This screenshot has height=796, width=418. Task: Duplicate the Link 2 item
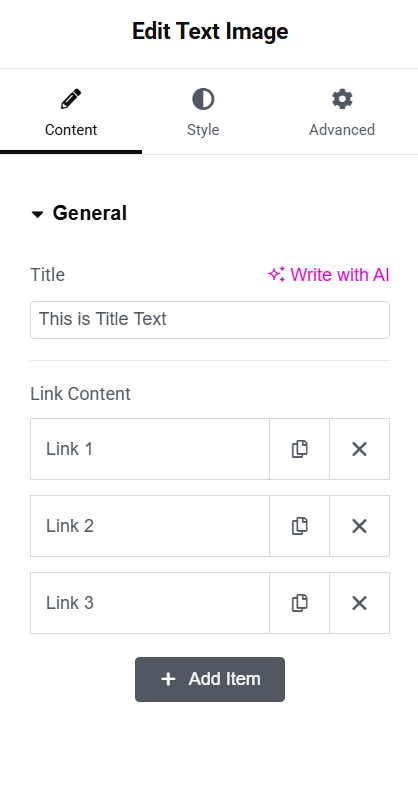coord(299,526)
